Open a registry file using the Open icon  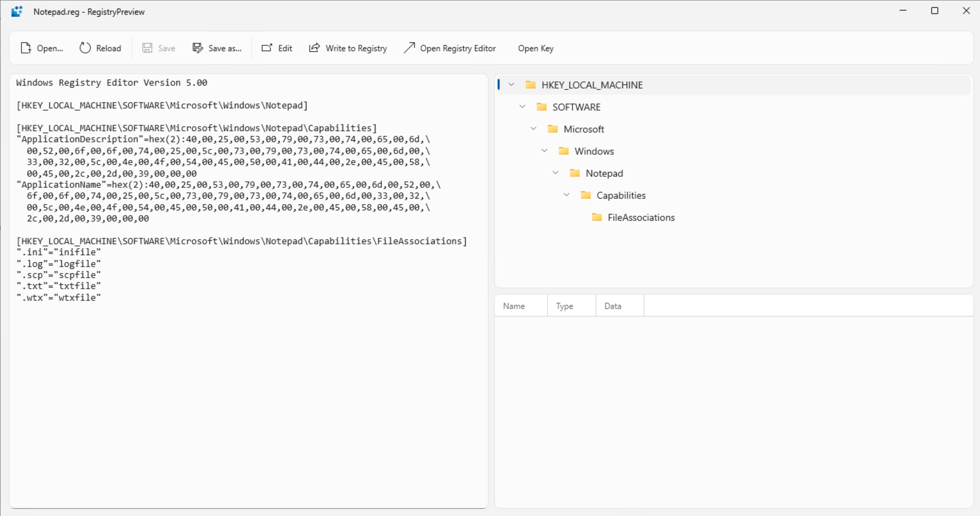(26, 48)
